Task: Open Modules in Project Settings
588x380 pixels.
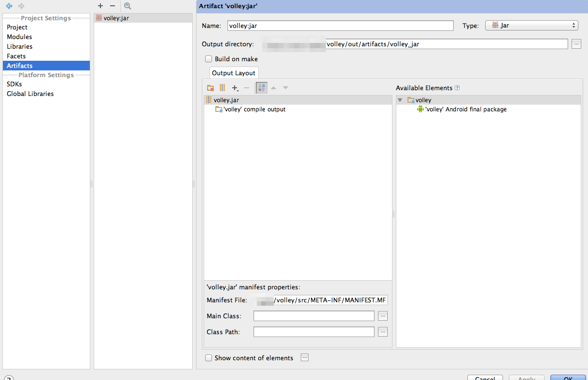Action: pos(19,37)
